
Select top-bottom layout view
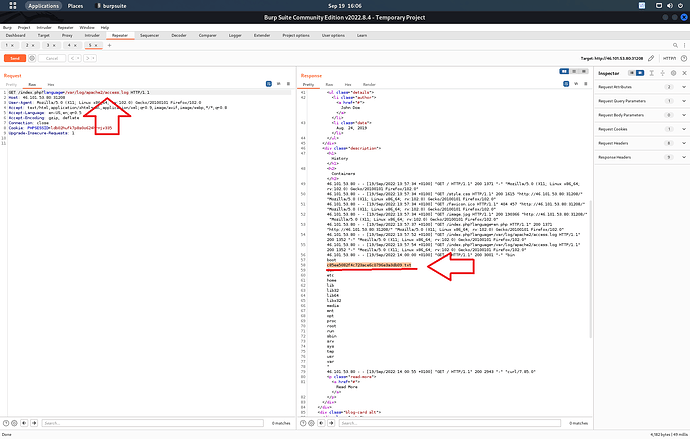click(x=574, y=71)
